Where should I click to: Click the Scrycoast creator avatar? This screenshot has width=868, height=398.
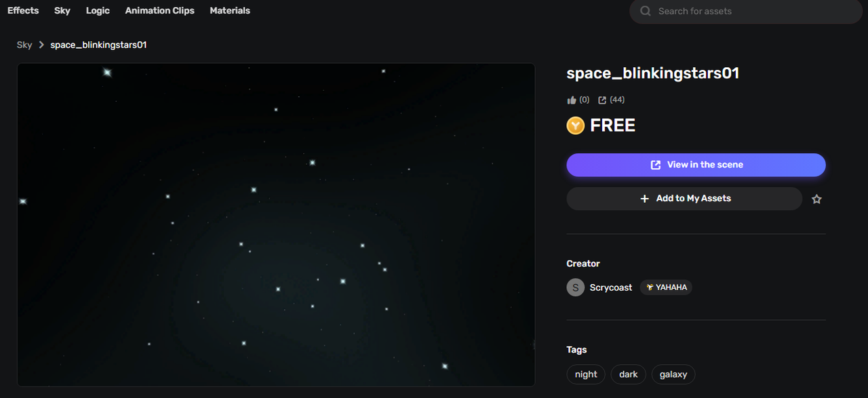point(575,287)
